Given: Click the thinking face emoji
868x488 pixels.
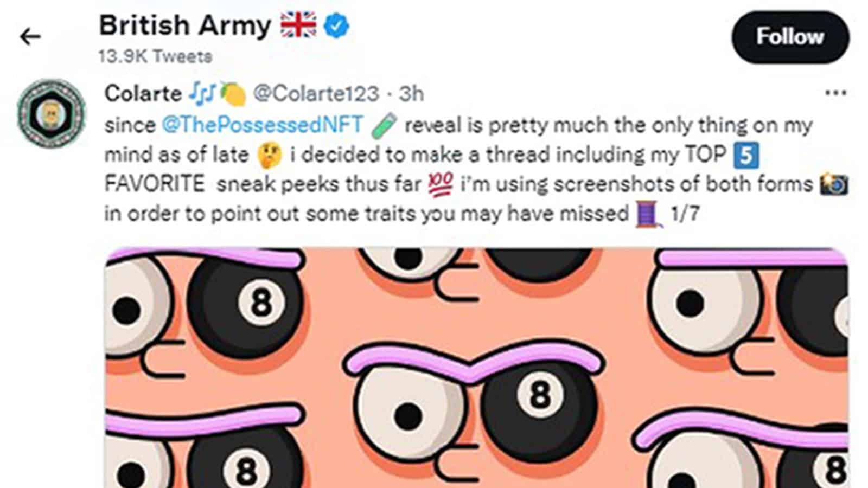Looking at the screenshot, I should pos(270,155).
